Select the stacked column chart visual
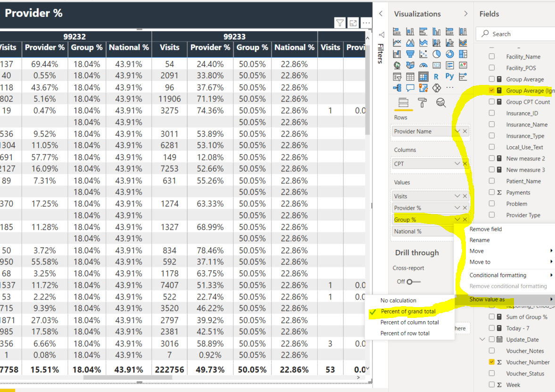The width and height of the screenshot is (555, 392). pyautogui.click(x=410, y=32)
